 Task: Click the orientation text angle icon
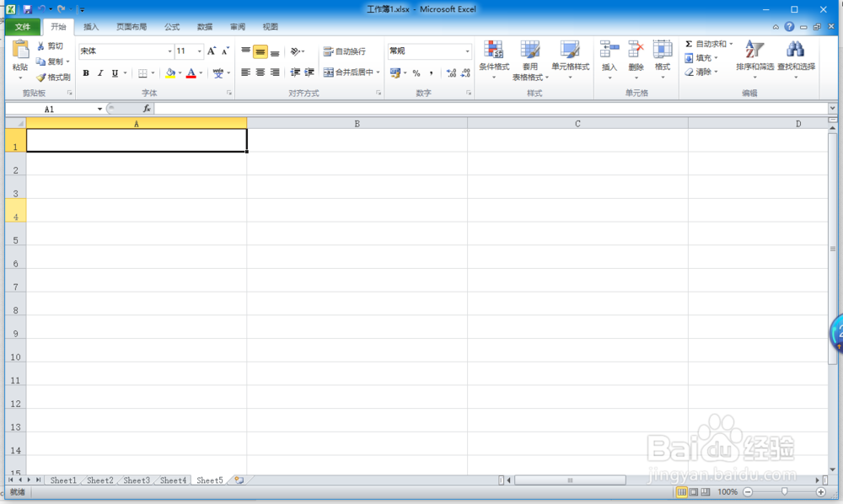pyautogui.click(x=295, y=51)
